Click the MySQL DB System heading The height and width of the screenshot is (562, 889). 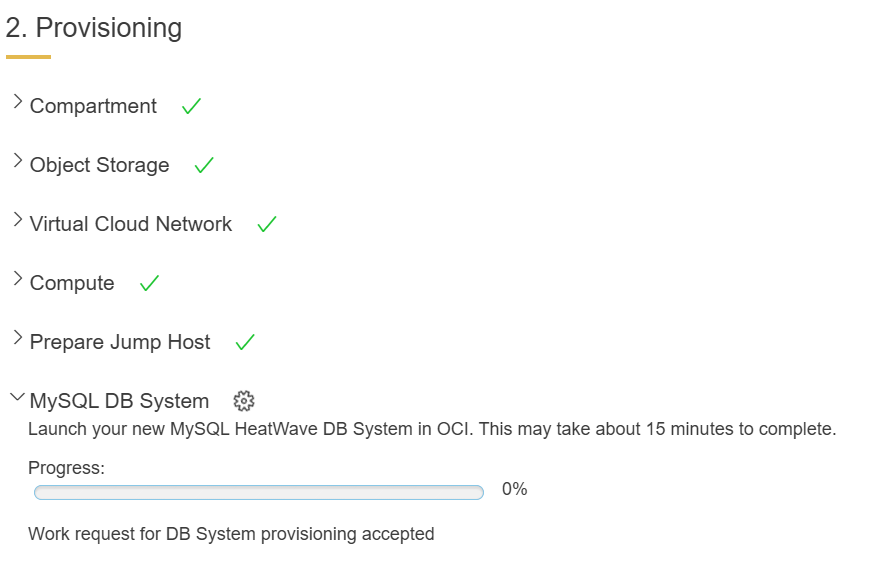click(119, 401)
